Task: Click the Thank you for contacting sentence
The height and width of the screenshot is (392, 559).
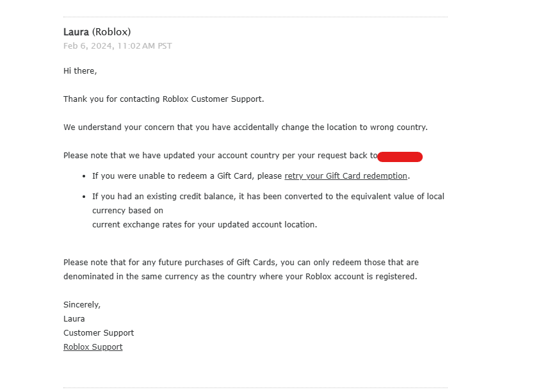Action: 163,99
